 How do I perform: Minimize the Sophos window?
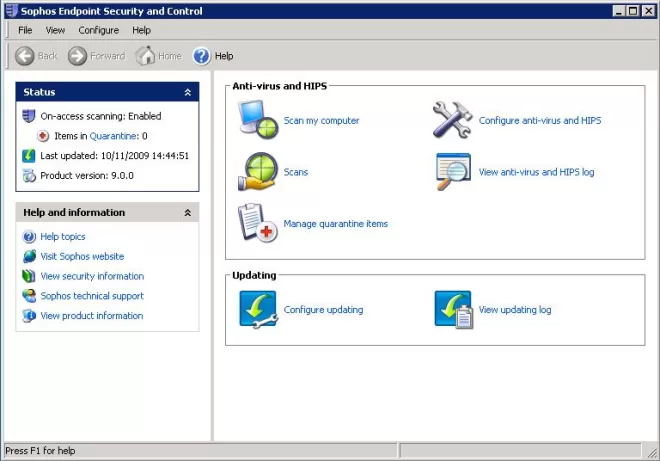[619, 11]
